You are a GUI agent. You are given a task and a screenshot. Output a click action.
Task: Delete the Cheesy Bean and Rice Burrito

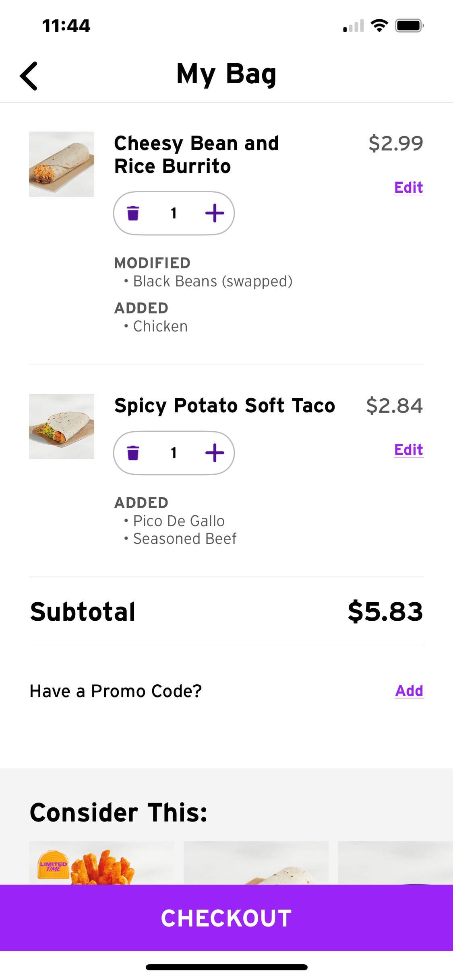pyautogui.click(x=133, y=213)
